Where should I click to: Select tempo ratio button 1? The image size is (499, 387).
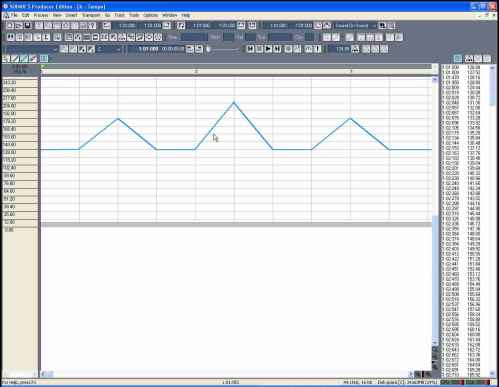pos(366,49)
